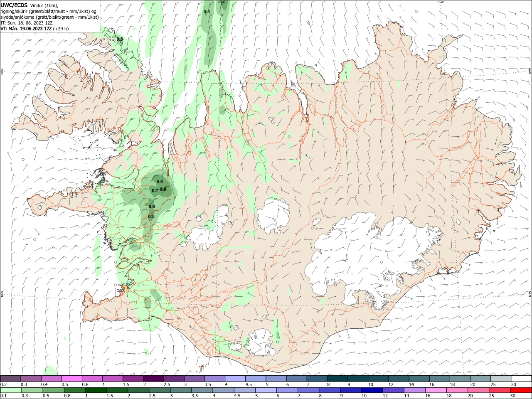This screenshot has width=532, height=399.
Task: Click the 'rigning/skúrir' legend description line
Action: coord(48,11)
